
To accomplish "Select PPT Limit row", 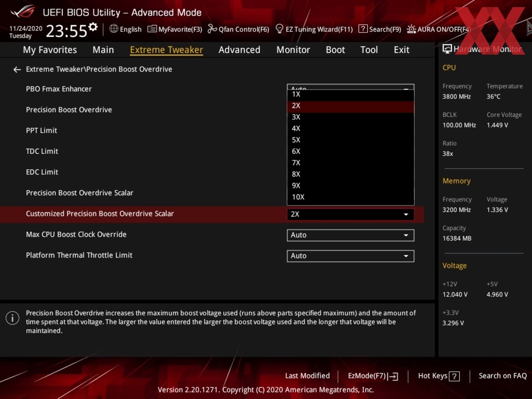I will [212, 130].
